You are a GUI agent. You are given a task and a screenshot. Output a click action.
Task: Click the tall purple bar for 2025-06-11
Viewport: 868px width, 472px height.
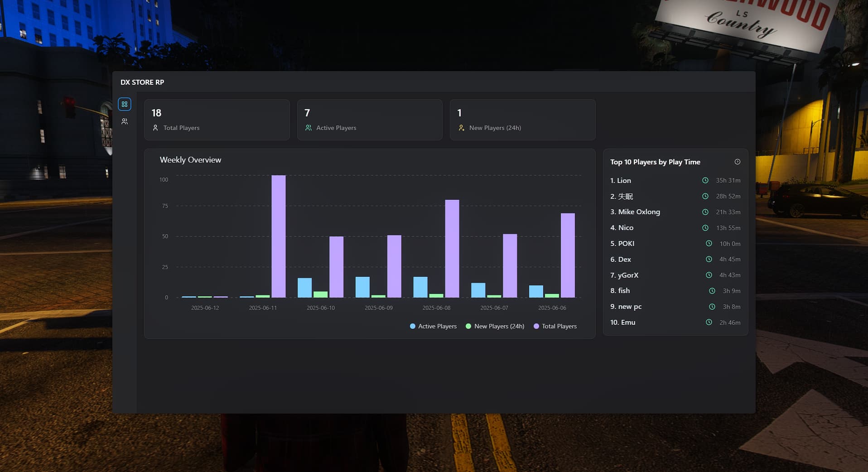[x=279, y=236]
